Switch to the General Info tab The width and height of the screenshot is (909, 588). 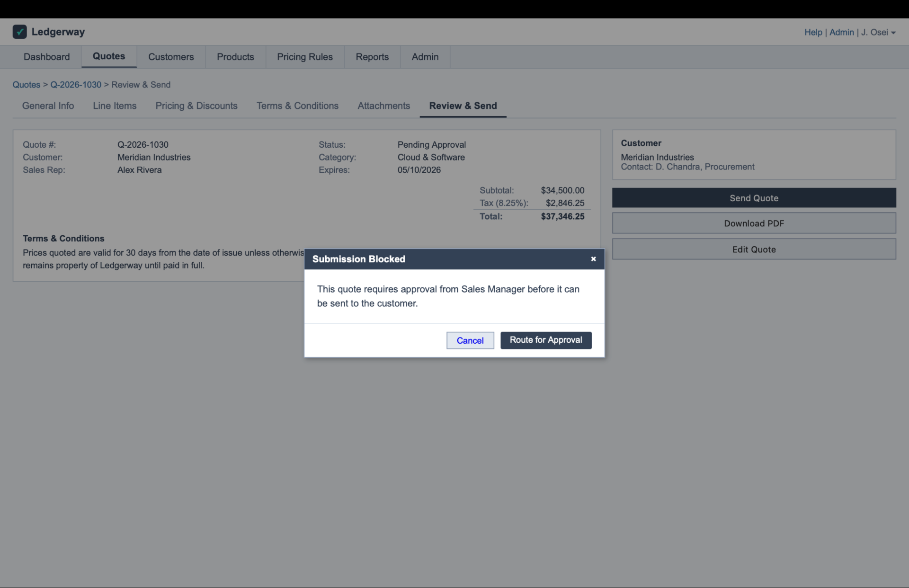[x=48, y=106]
